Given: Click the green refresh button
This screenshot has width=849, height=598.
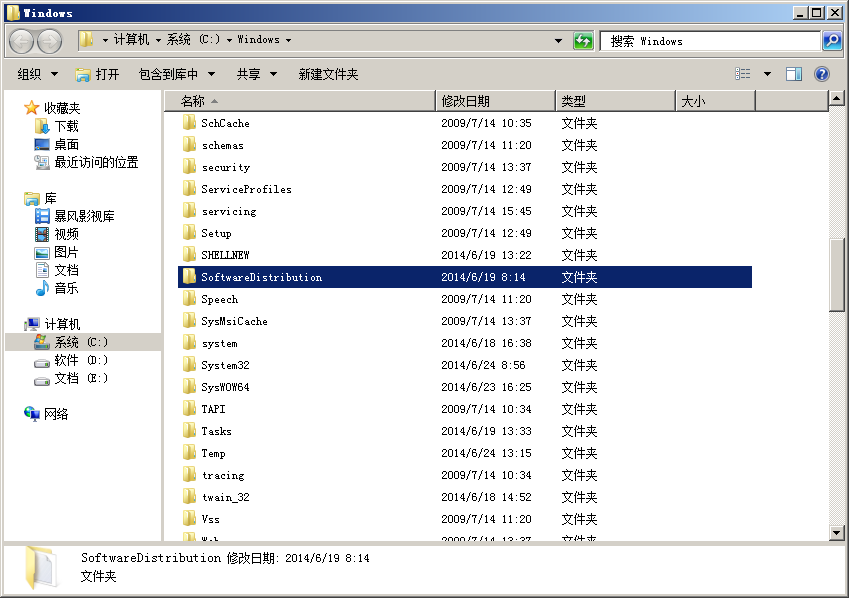Looking at the screenshot, I should tap(583, 41).
